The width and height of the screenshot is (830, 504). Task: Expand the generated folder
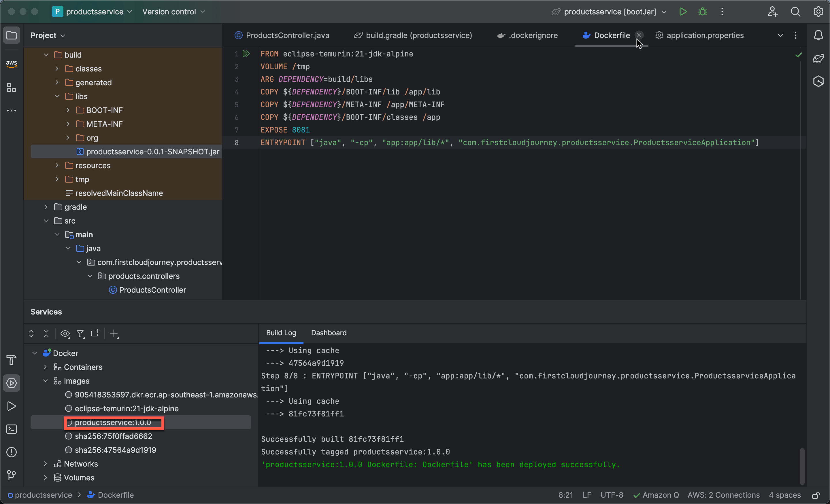(x=57, y=82)
